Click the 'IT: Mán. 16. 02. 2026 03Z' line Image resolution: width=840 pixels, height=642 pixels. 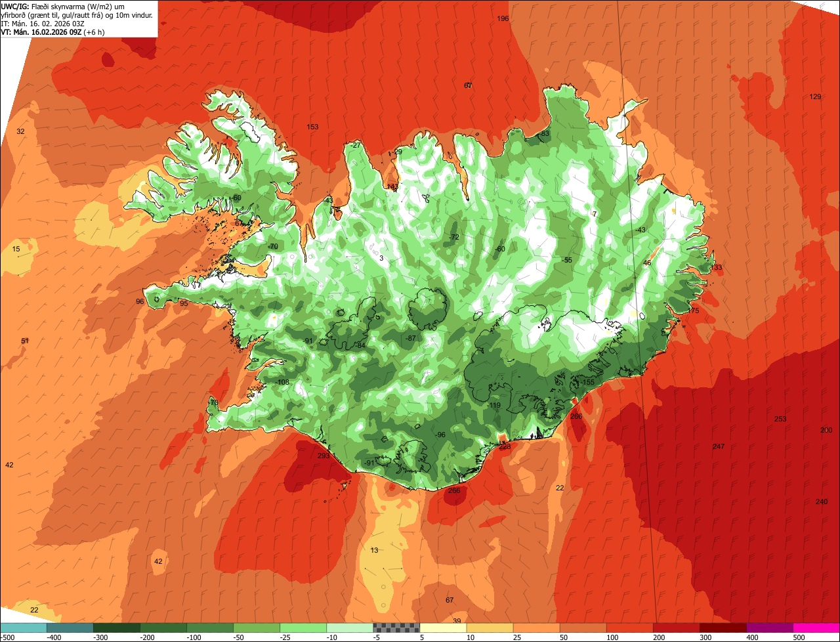pos(43,23)
